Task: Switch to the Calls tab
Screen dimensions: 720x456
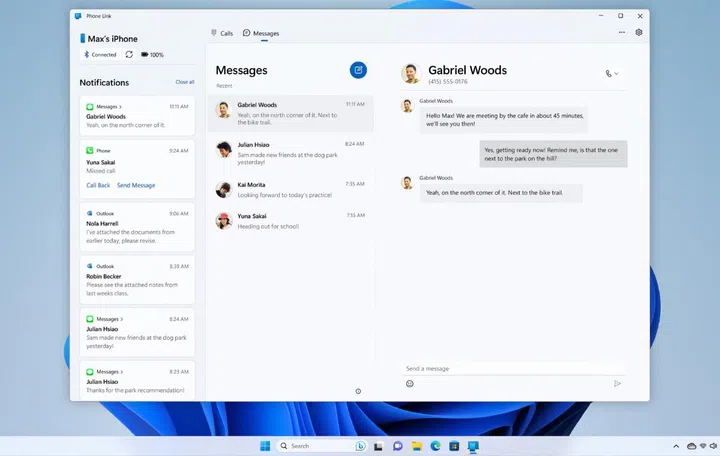Action: (x=222, y=33)
